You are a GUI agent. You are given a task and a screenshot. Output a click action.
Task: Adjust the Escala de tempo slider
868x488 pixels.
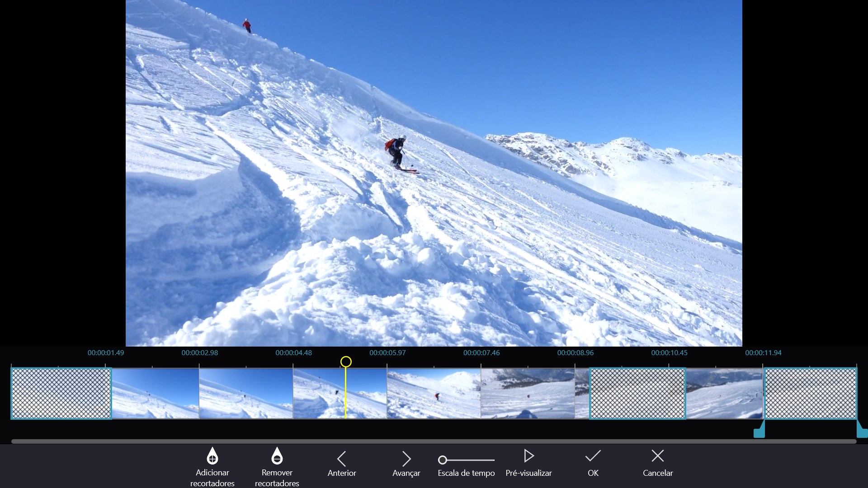point(466,459)
